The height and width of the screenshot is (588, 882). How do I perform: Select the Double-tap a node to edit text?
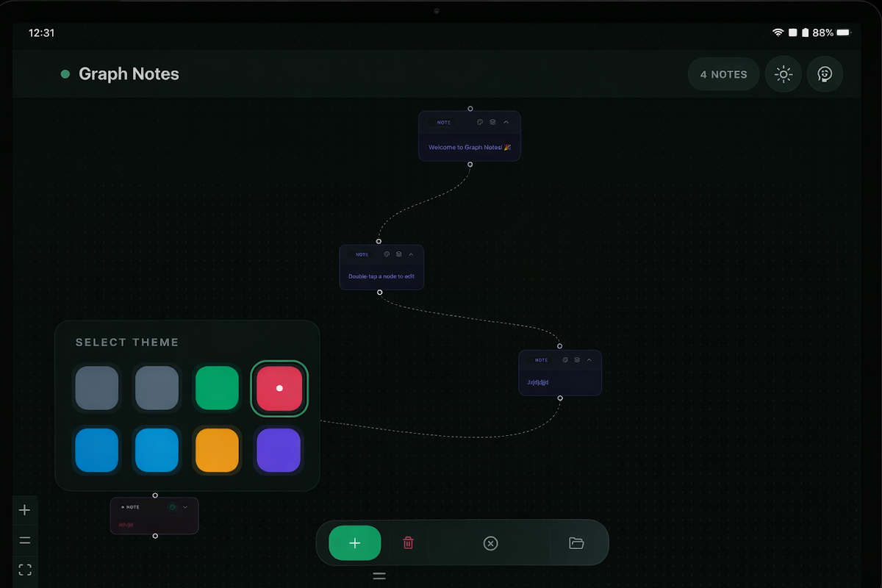[381, 276]
